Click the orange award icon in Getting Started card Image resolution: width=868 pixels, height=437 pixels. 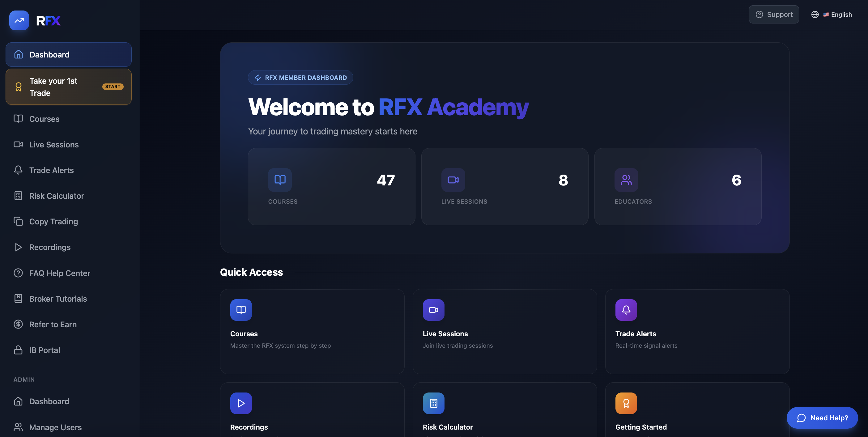[626, 403]
